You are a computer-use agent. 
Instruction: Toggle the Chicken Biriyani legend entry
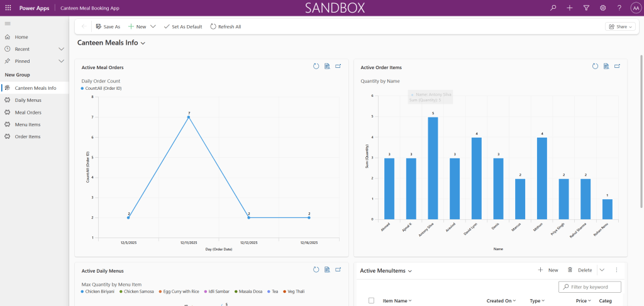point(99,292)
